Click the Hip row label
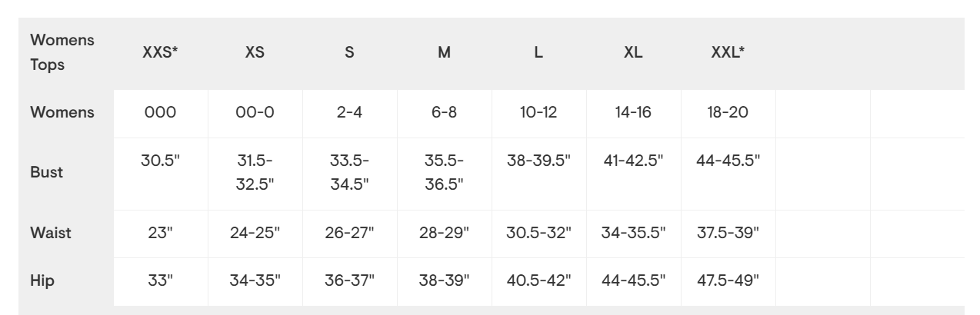The width and height of the screenshot is (980, 315). (42, 281)
